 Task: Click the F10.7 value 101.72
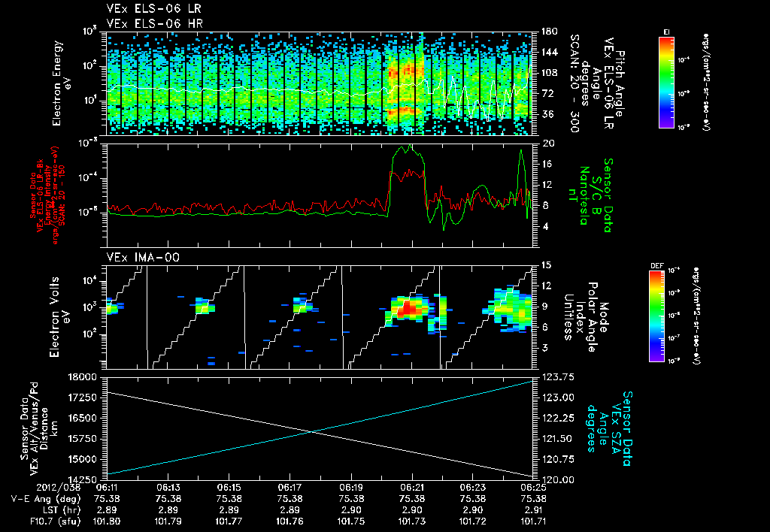[x=472, y=521]
